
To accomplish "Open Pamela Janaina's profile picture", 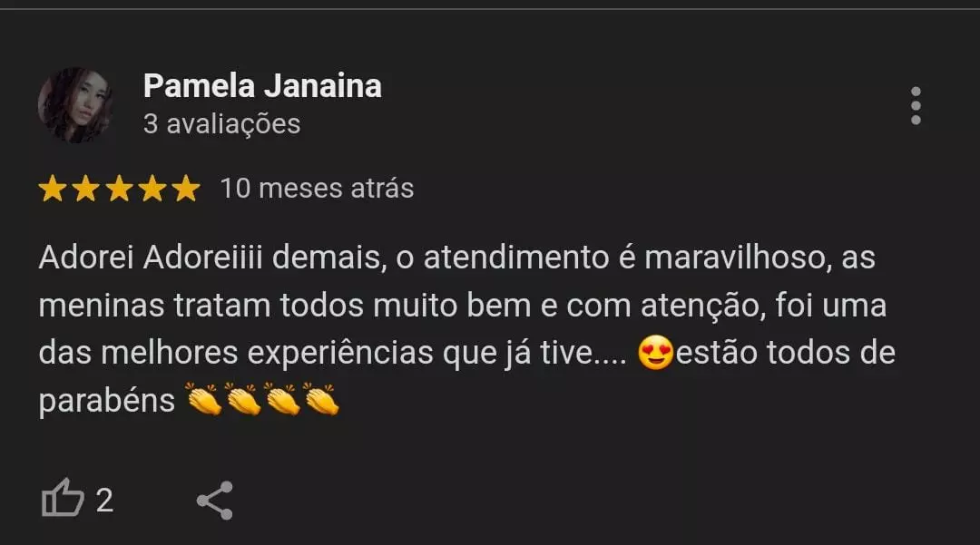I will click(x=75, y=105).
